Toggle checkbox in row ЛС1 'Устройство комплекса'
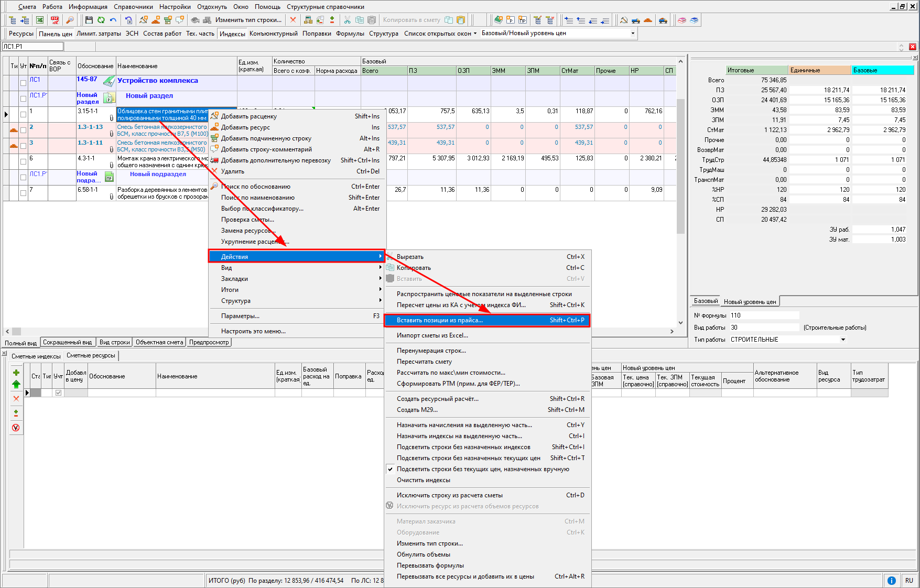Viewport: 920px width, 588px height. [x=23, y=83]
